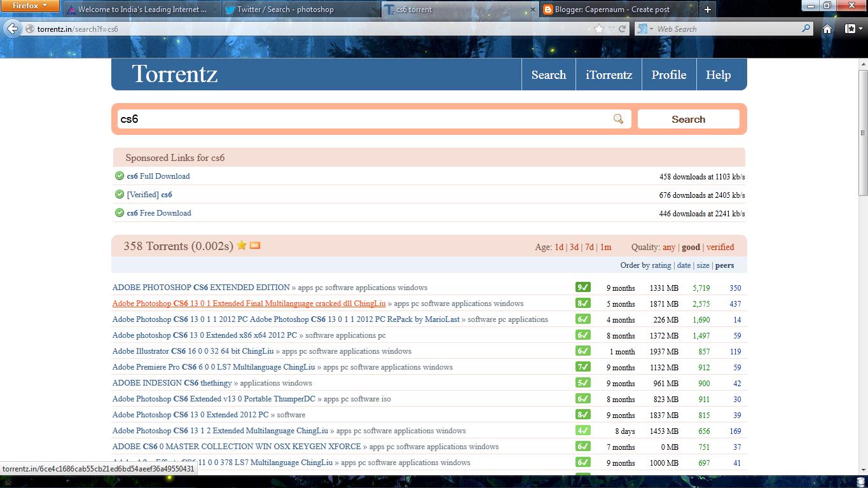The image size is (868, 488).
Task: Click the site identity globe icon in the address bar
Action: click(30, 29)
